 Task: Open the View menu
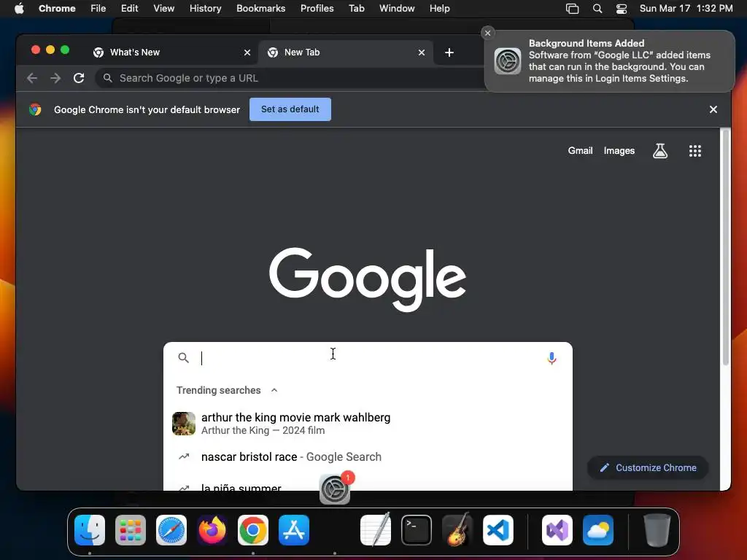tap(163, 8)
